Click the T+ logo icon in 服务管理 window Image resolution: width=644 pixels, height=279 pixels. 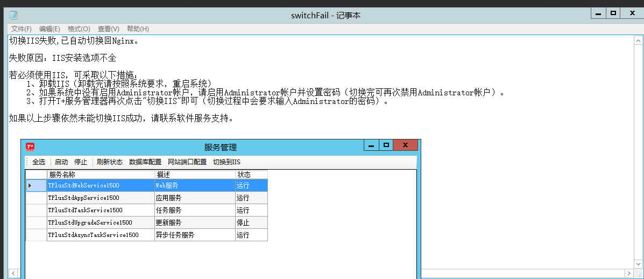click(30, 147)
